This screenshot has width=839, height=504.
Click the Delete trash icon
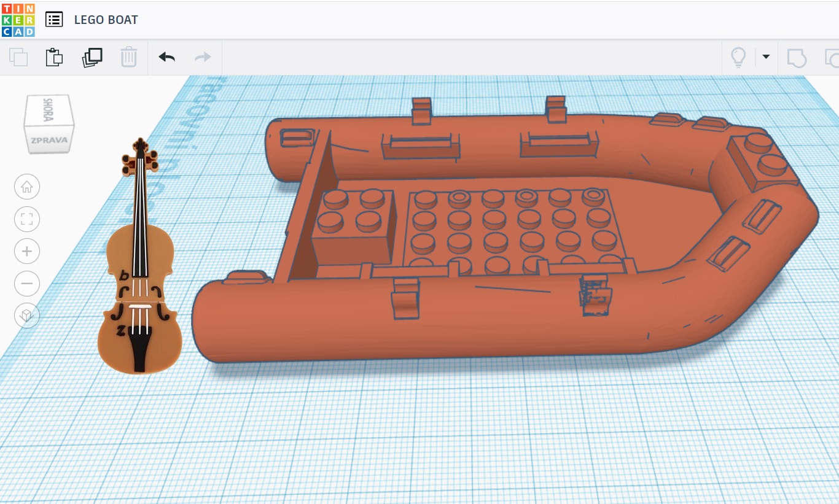click(x=128, y=56)
